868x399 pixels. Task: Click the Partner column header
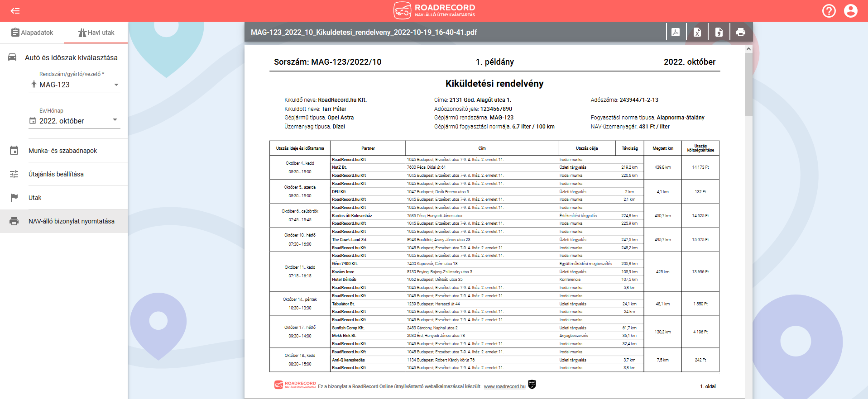pos(368,148)
